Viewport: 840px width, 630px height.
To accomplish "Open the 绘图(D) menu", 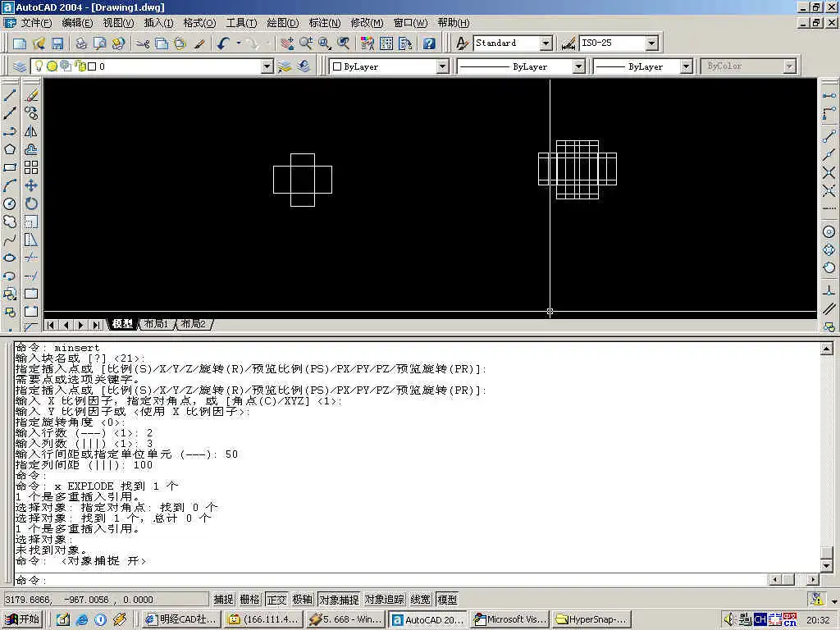I will click(x=283, y=23).
